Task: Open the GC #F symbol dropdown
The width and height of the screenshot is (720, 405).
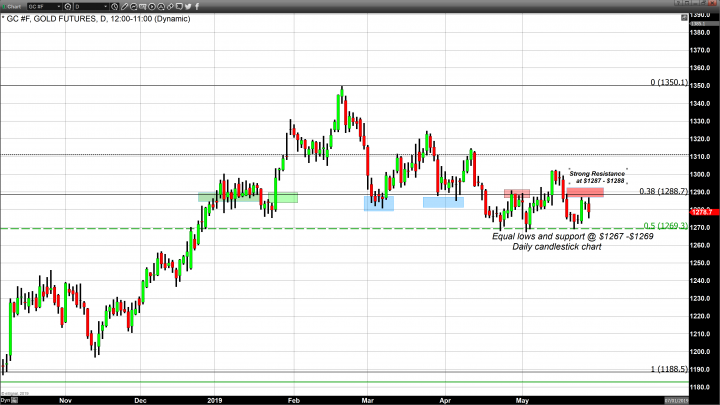Action: pyautogui.click(x=44, y=6)
